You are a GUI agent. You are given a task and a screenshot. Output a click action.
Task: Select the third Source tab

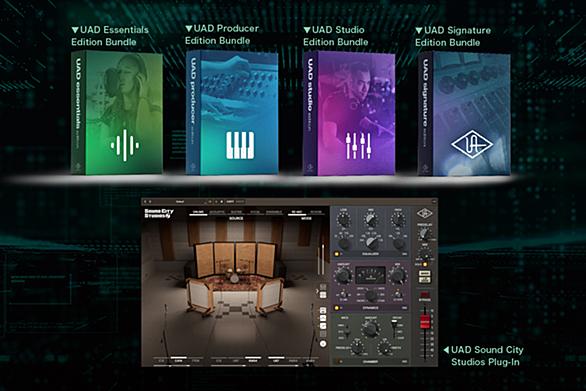[237, 212]
